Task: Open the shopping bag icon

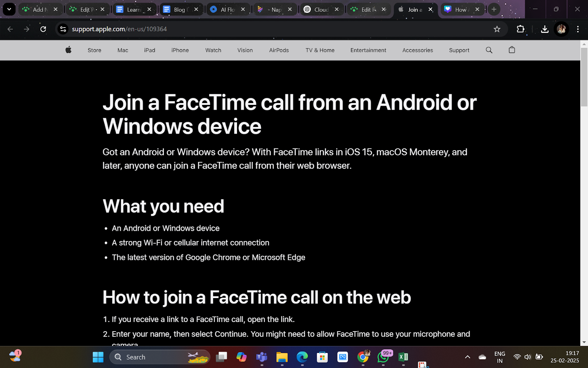Action: tap(512, 50)
